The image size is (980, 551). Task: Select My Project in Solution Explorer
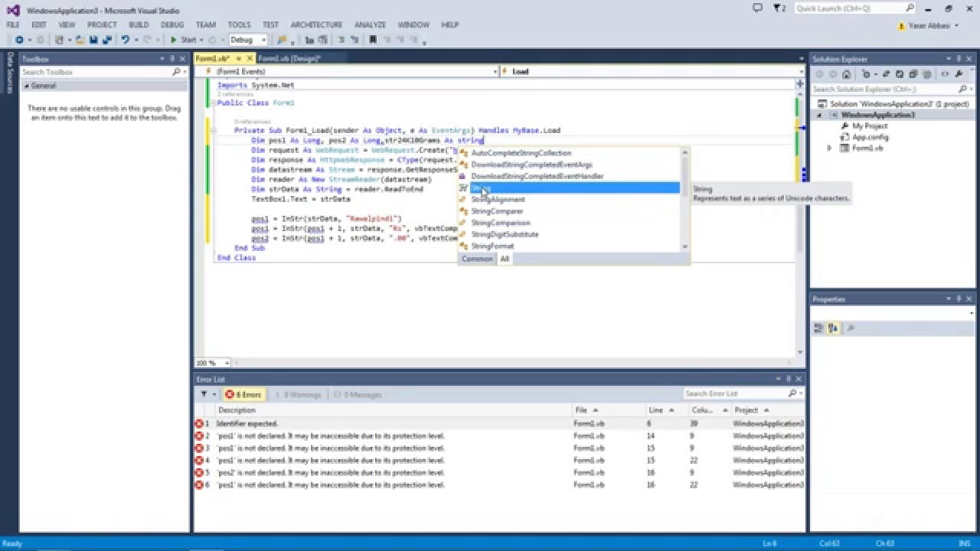pyautogui.click(x=870, y=126)
